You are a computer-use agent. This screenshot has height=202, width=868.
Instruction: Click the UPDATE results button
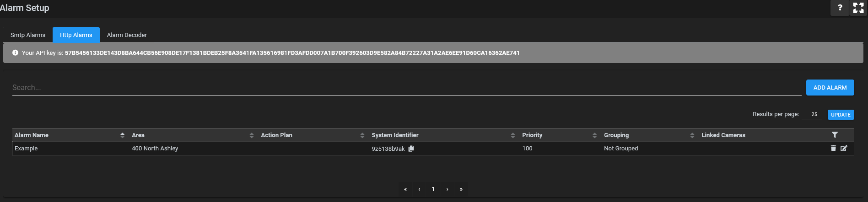tap(841, 115)
